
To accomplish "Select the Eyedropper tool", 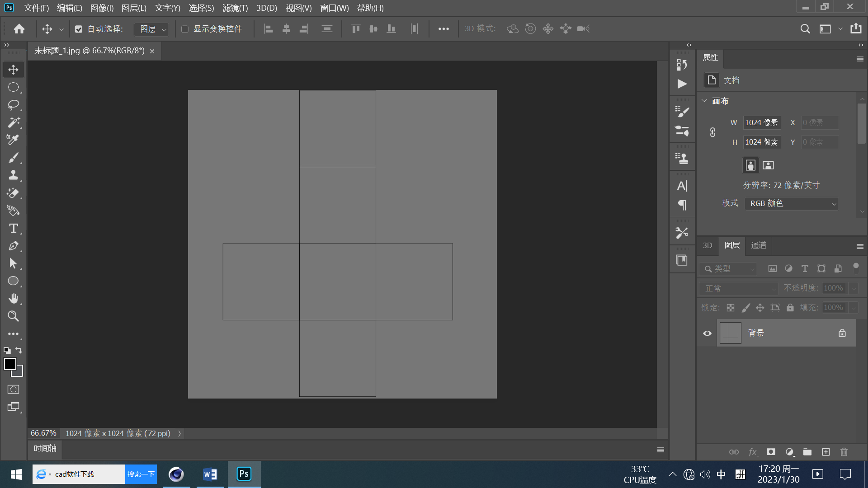I will (x=13, y=140).
